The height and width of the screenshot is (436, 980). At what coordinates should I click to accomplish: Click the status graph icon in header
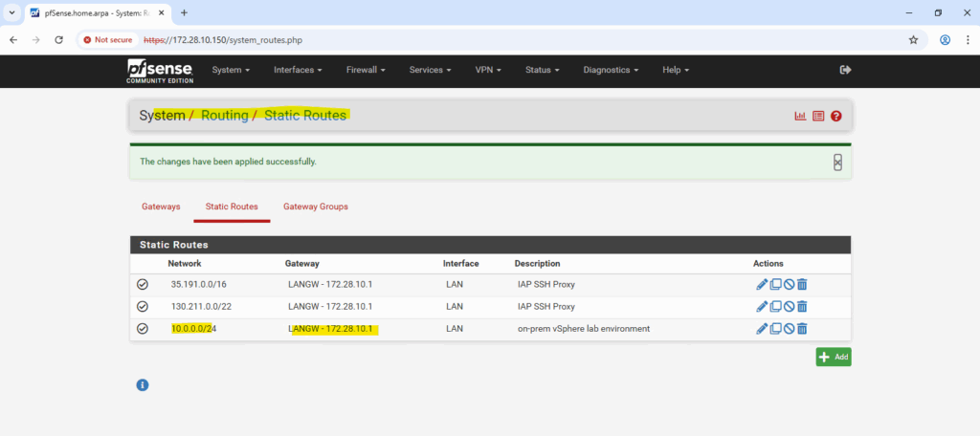click(x=800, y=116)
